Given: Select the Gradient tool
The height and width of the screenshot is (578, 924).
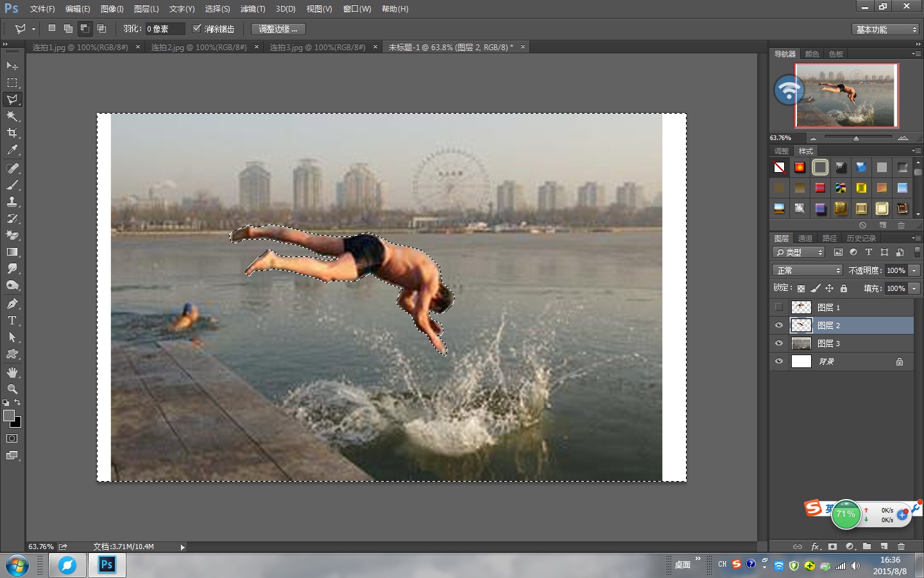Looking at the screenshot, I should [12, 252].
